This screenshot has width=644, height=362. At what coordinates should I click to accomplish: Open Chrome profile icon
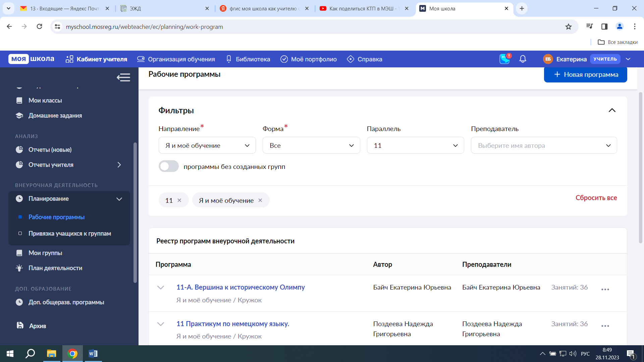coord(620,26)
